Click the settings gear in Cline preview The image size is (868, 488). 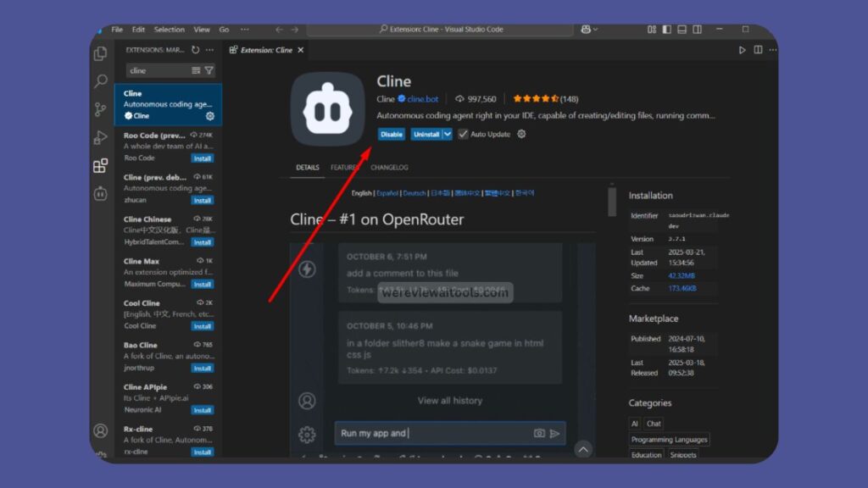(x=307, y=435)
